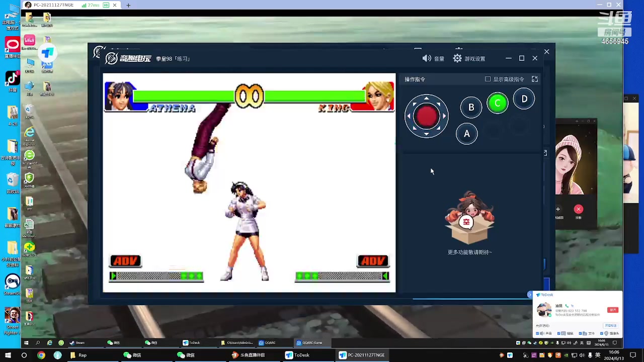644x362 pixels.
Task: Click the red joystick center ball
Action: 427,116
